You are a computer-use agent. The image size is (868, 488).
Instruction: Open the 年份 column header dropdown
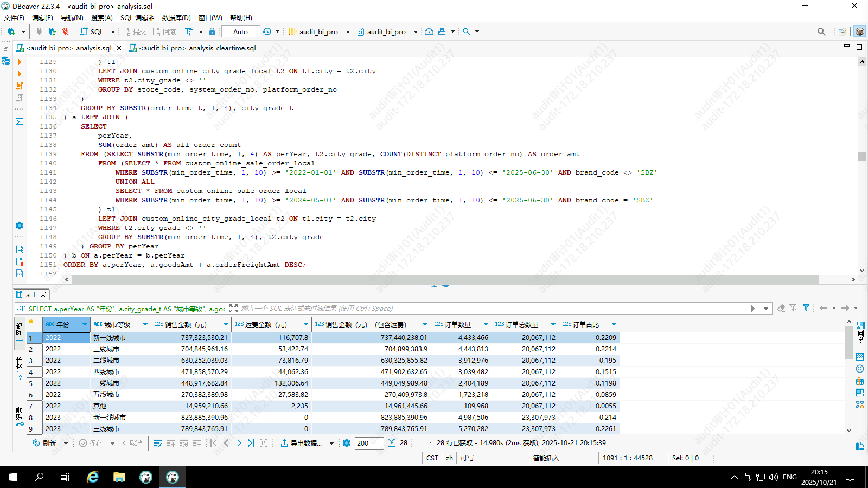click(x=84, y=324)
